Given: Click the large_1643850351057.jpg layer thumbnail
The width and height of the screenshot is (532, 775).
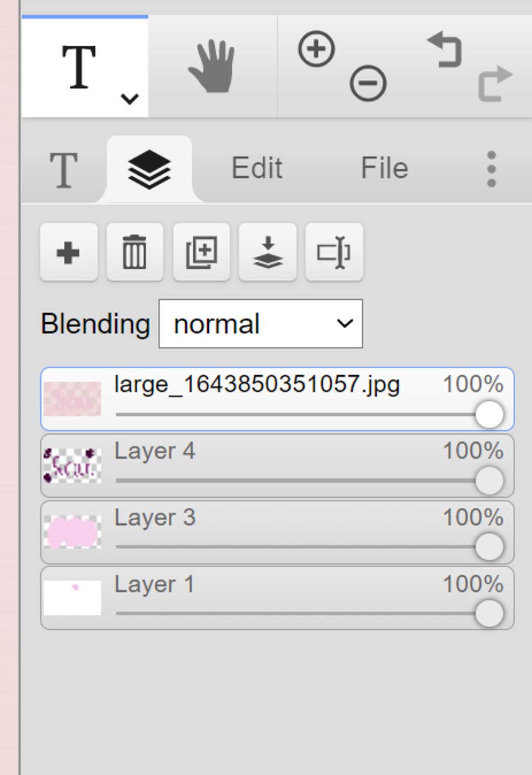Looking at the screenshot, I should click(x=72, y=399).
